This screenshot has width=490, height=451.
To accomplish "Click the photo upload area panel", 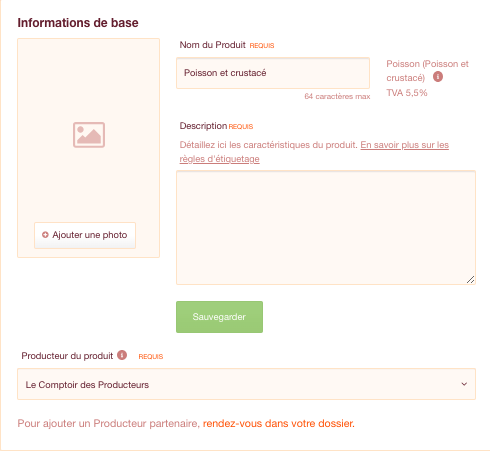I will click(x=88, y=148).
